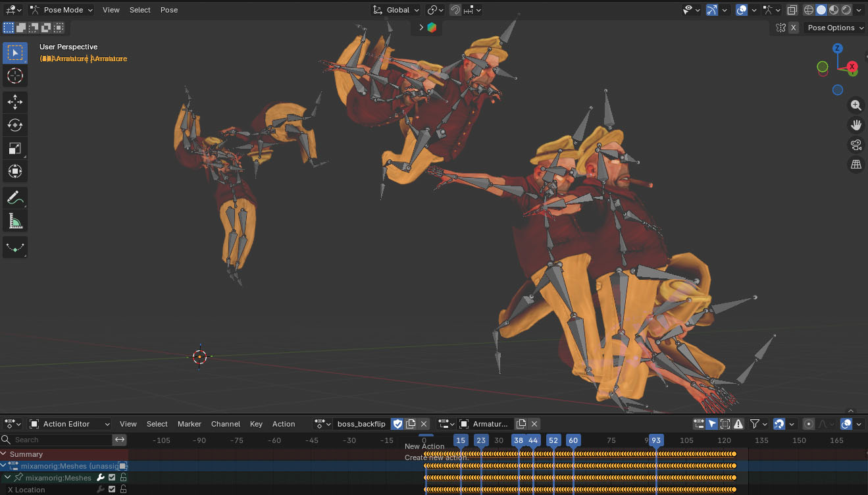Open the viewport Select menu
Viewport: 868px width, 495px height.
[140, 10]
